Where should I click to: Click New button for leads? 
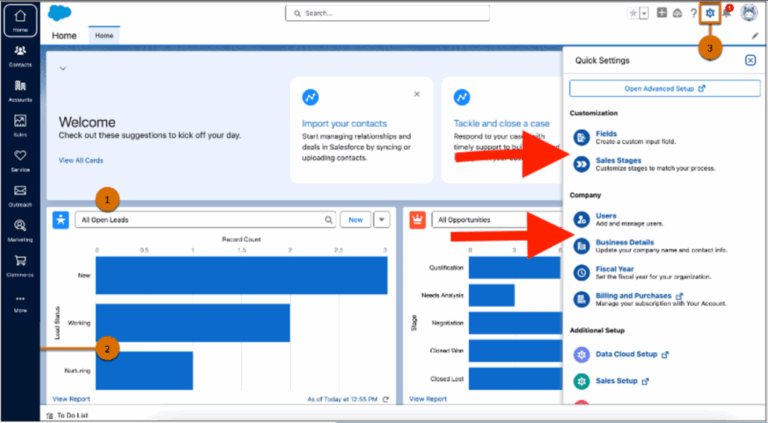356,220
